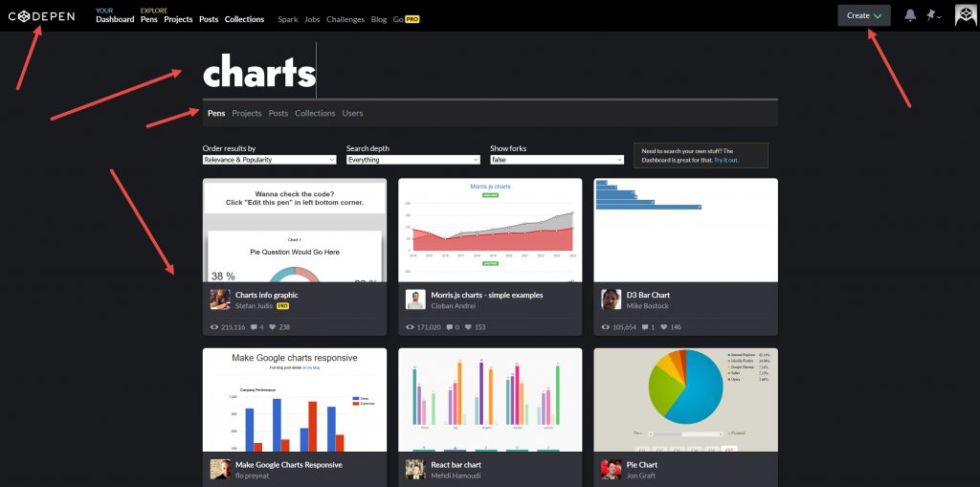Open Challenges in the top navigation

point(345,19)
